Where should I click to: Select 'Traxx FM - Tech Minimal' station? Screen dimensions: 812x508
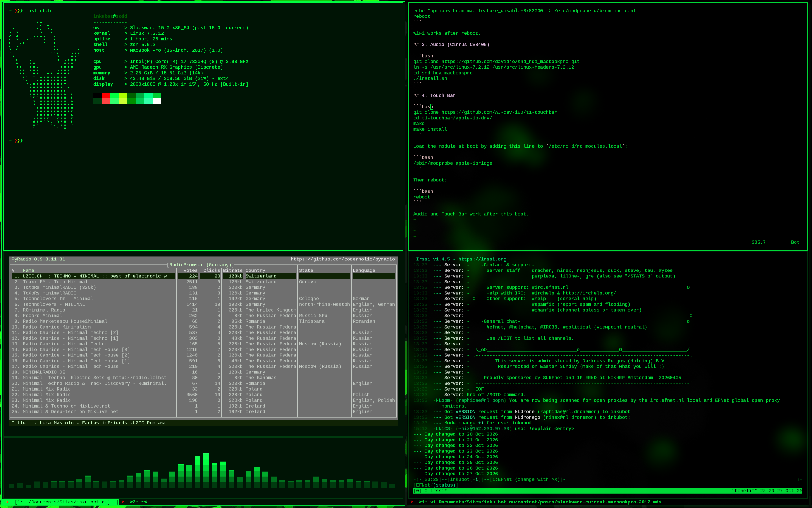(x=203, y=282)
